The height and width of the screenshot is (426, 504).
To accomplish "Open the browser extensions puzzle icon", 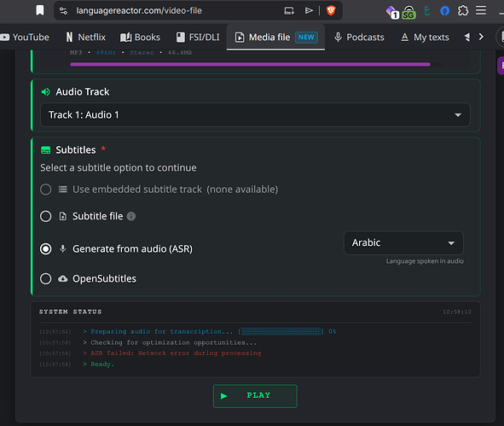I will coord(463,10).
